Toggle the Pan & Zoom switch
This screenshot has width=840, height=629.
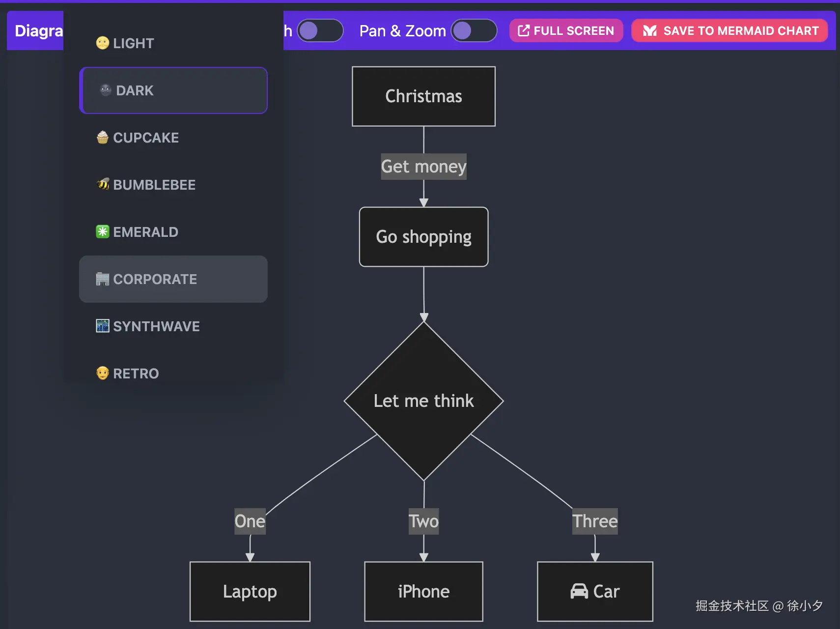[x=474, y=31]
